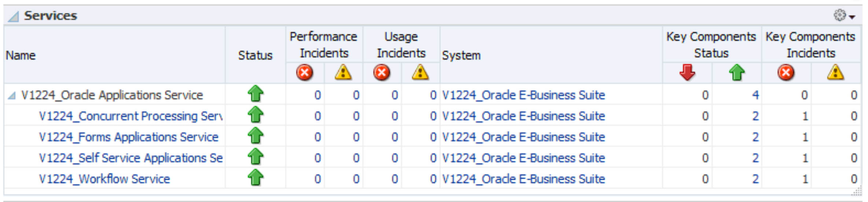Click components up count 2 in Workflow Service row

click(755, 179)
